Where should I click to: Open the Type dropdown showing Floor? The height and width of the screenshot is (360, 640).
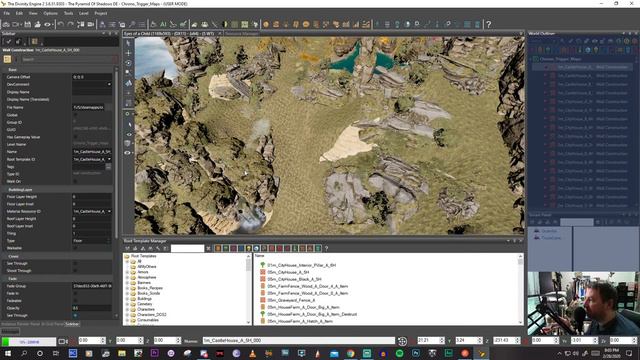click(109, 241)
